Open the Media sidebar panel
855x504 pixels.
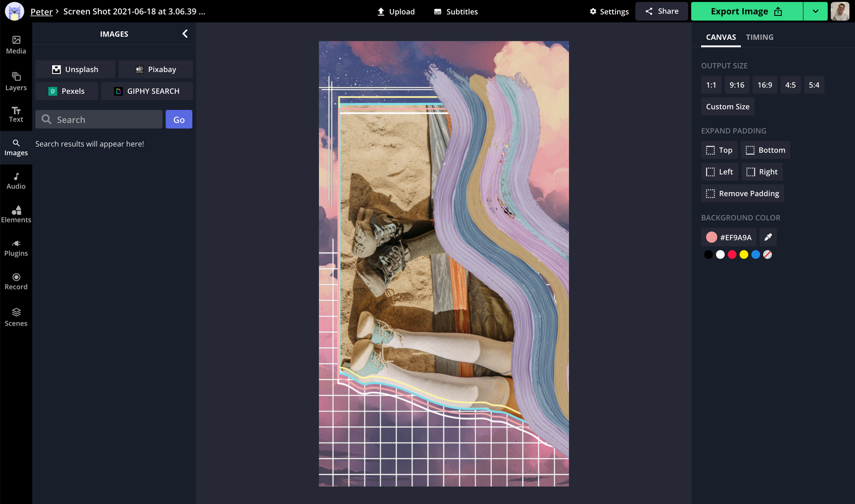(16, 44)
